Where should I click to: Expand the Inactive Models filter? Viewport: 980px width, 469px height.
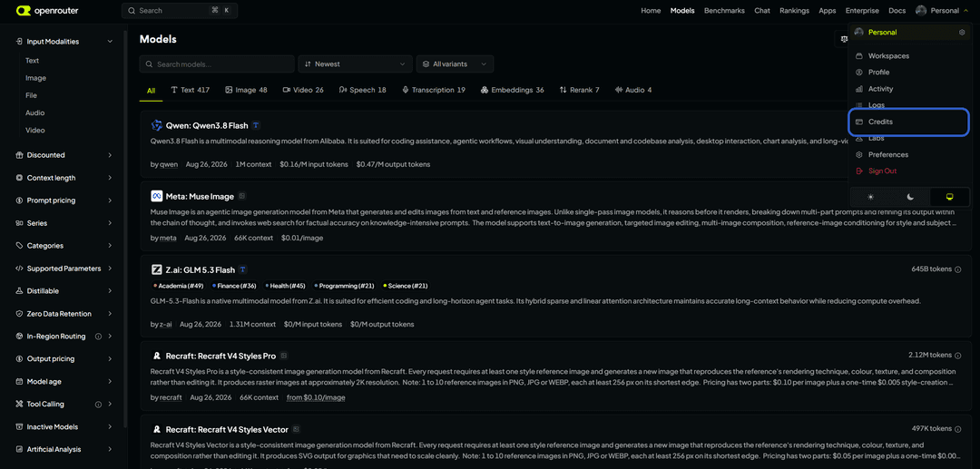click(x=64, y=426)
